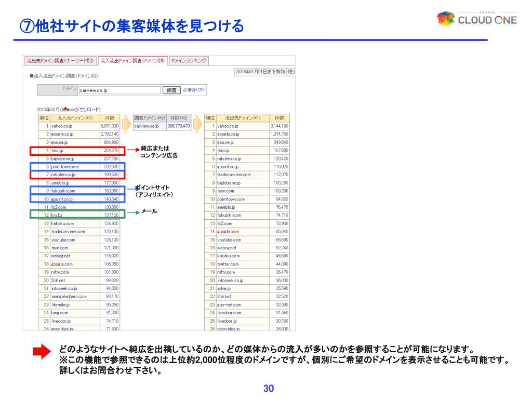Click kakaku.com in the 流入元 table
The image size is (532, 399).
(62, 223)
